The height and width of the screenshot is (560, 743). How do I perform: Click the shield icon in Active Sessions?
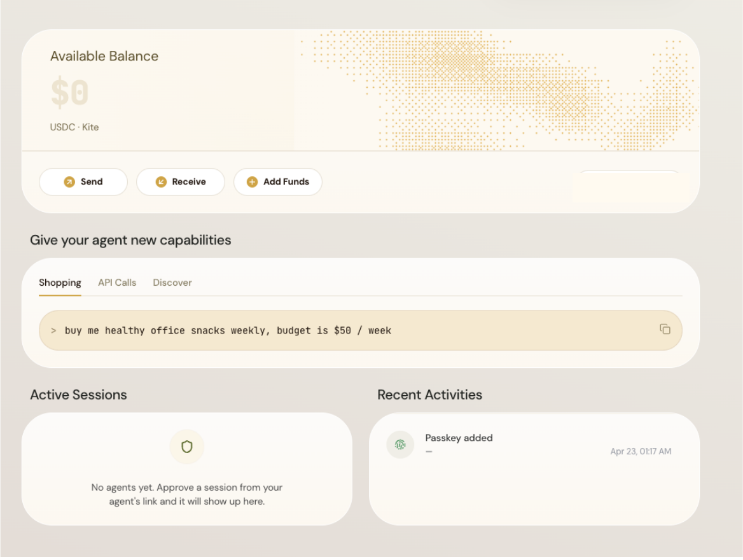(x=187, y=447)
